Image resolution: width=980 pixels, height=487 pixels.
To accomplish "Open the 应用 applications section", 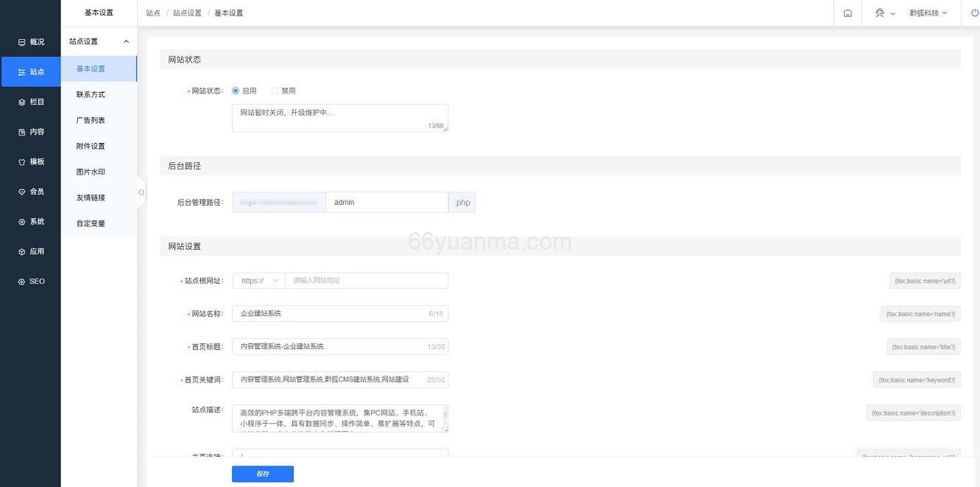I will point(35,251).
